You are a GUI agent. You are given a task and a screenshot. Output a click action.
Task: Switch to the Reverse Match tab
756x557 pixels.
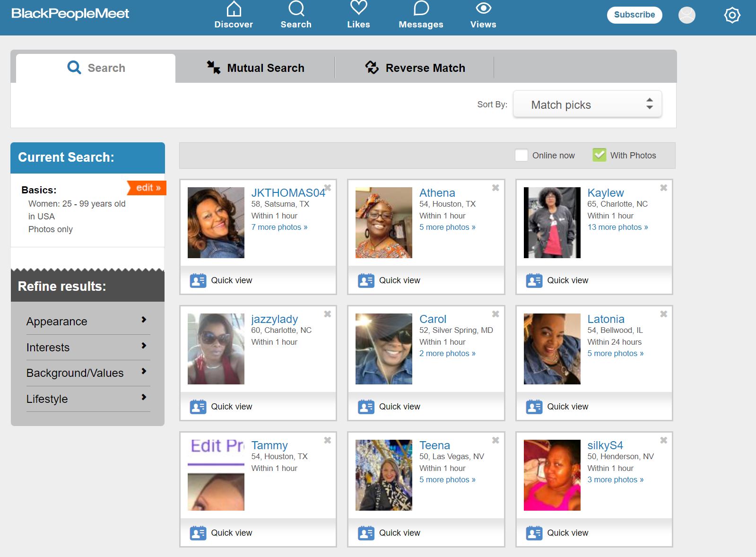point(415,68)
